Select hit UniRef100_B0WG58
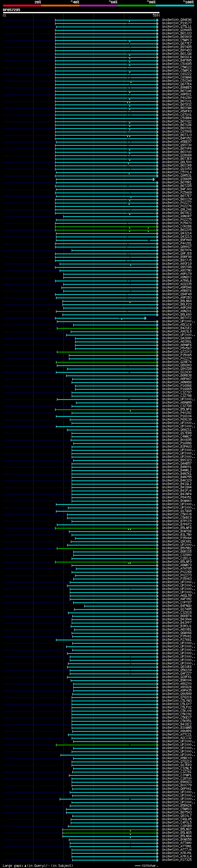Image resolution: width=197 pixels, height=868 pixels. tap(177, 839)
